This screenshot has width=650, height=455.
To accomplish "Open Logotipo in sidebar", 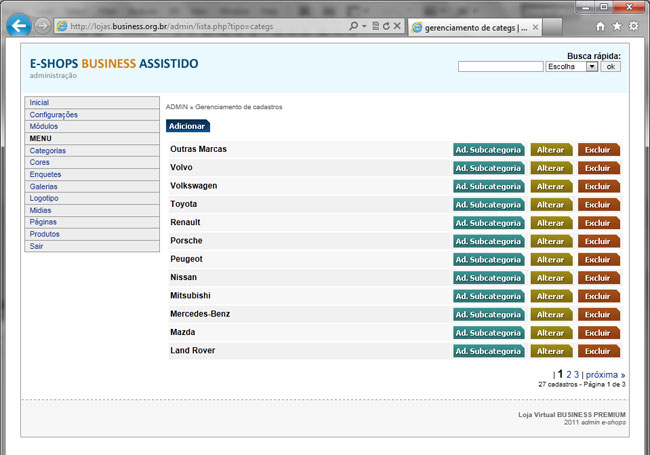I will point(92,198).
